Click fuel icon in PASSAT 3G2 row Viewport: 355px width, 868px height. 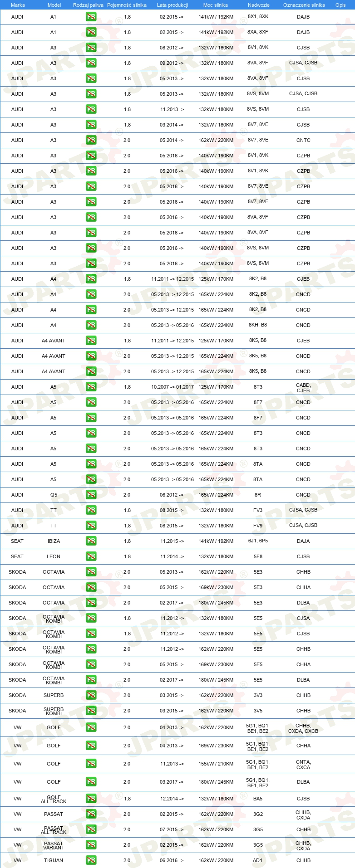91,814
